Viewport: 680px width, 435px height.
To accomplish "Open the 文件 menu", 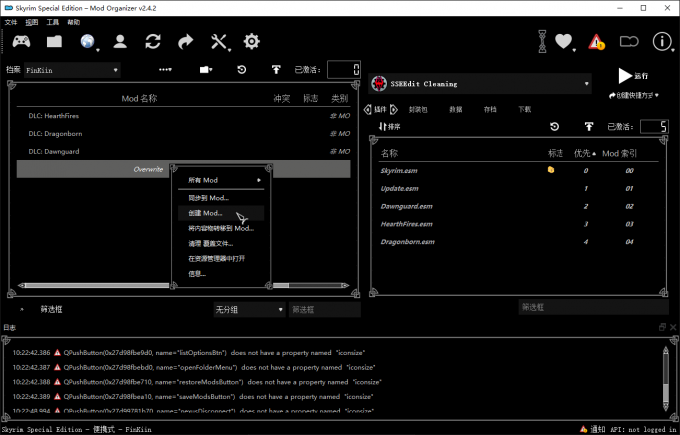I will (11, 22).
